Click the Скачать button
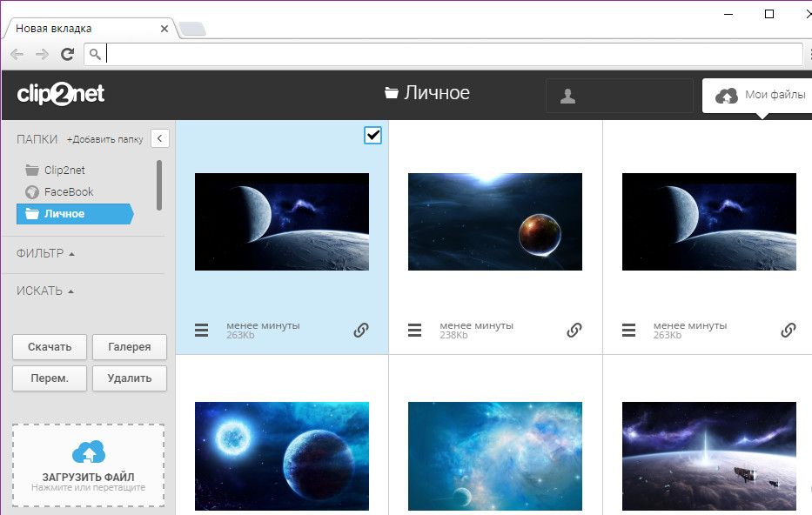 [x=50, y=347]
